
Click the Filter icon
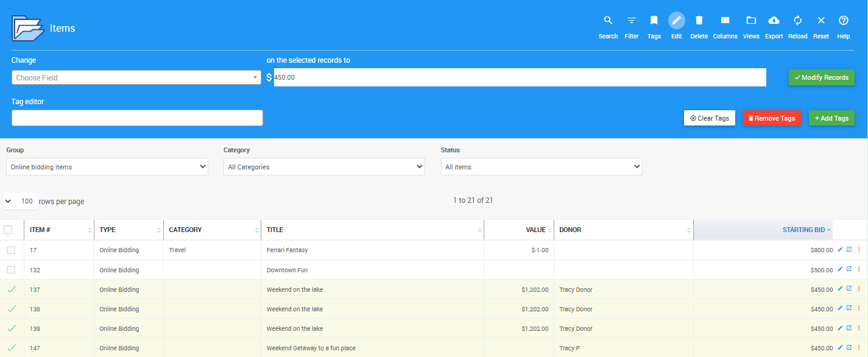(632, 21)
